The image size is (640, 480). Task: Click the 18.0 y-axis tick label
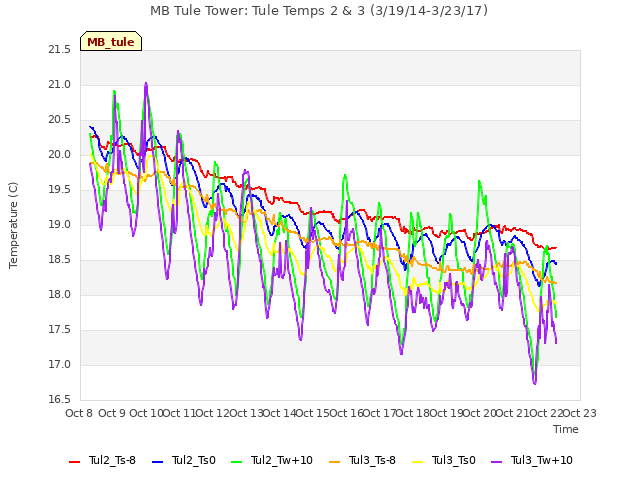coord(60,295)
